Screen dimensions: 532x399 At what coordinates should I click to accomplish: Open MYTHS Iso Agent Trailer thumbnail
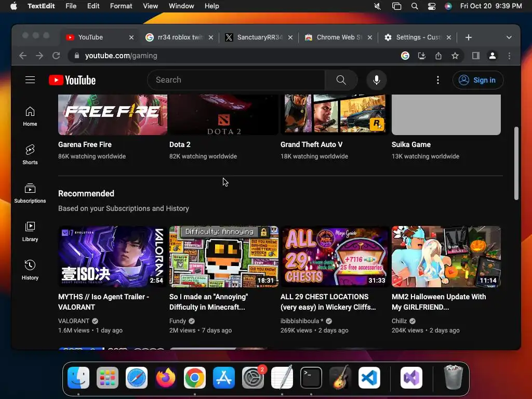tap(112, 257)
